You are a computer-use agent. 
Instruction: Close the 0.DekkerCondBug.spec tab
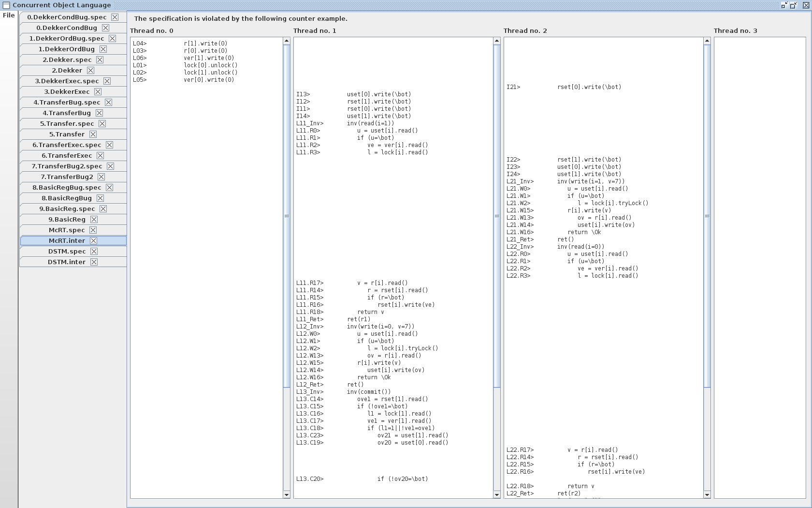coord(115,17)
